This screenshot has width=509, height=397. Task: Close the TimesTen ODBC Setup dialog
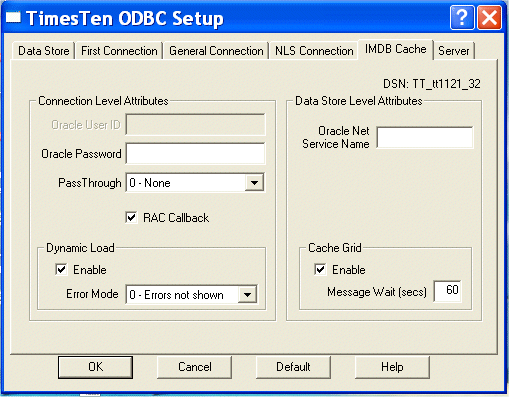(x=489, y=18)
